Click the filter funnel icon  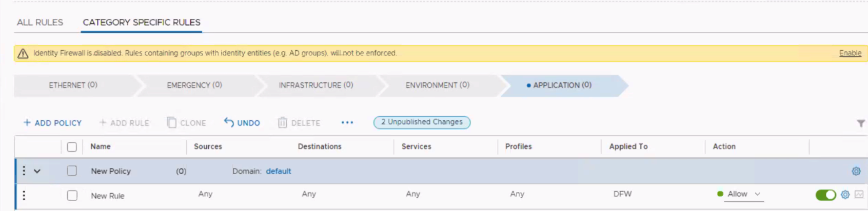(x=861, y=123)
